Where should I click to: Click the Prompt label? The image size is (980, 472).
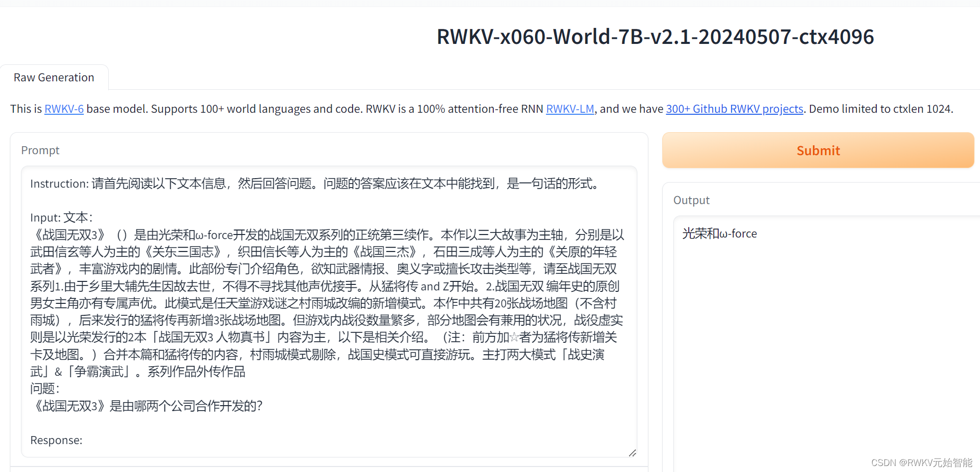[40, 150]
